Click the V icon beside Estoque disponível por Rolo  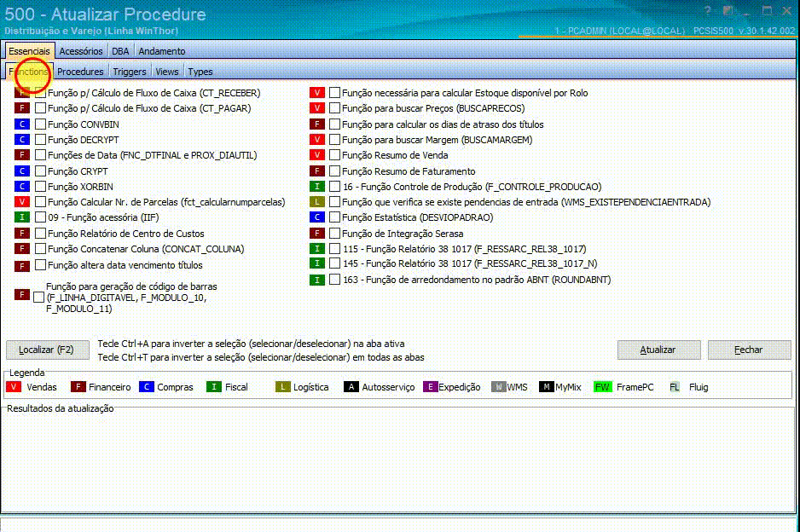(316, 93)
